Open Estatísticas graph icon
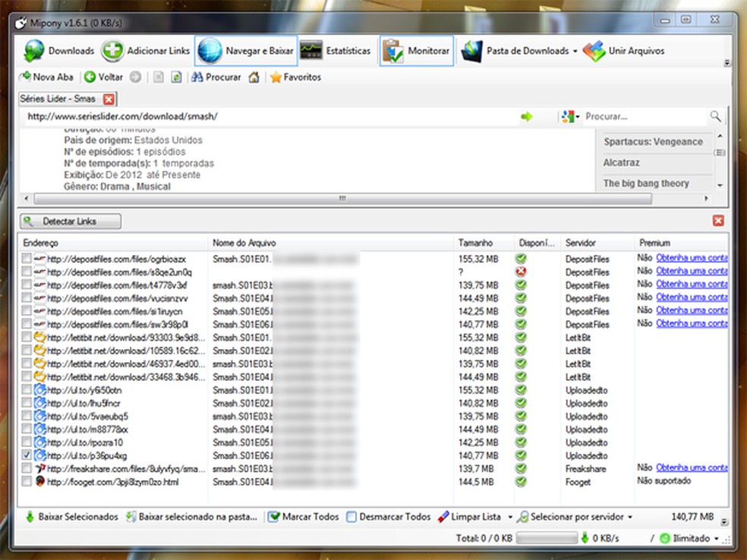Viewport: 747px width, 560px height. click(311, 51)
